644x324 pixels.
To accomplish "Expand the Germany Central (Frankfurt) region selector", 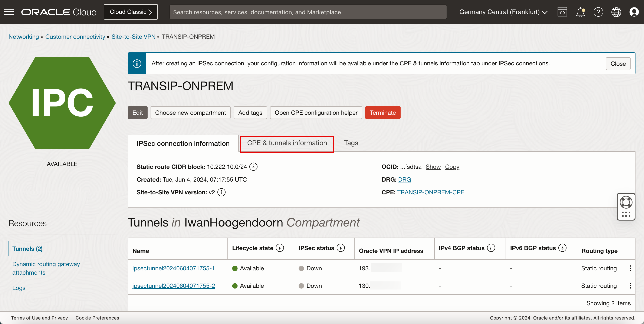I will click(x=503, y=12).
